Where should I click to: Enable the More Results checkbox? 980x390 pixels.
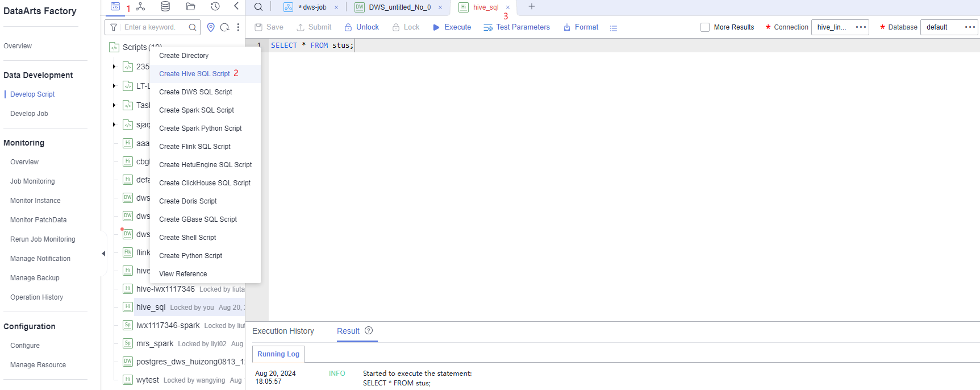(x=705, y=27)
